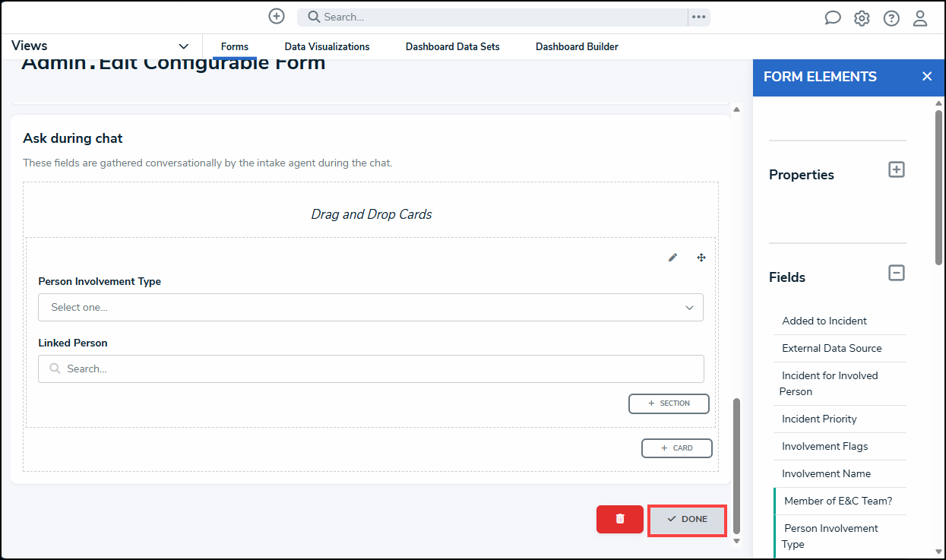
Task: Open the chat bubble icon in header
Action: click(833, 18)
